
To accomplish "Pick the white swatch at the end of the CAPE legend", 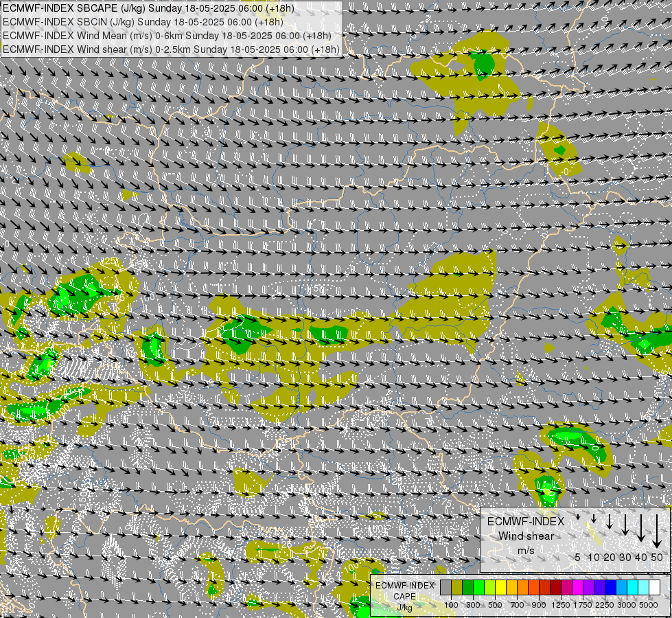I will point(655,588).
